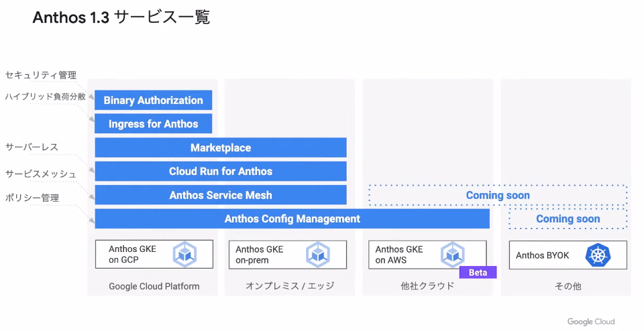Click the 'オンプレミス / エッジ' column label

(290, 286)
